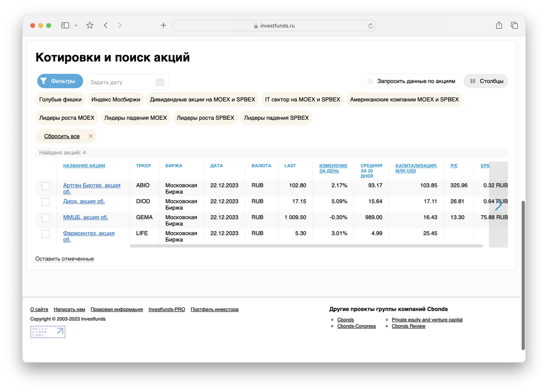The image size is (548, 392).
Task: Select IT сектор на MOEX и SPBEX
Action: click(x=303, y=99)
